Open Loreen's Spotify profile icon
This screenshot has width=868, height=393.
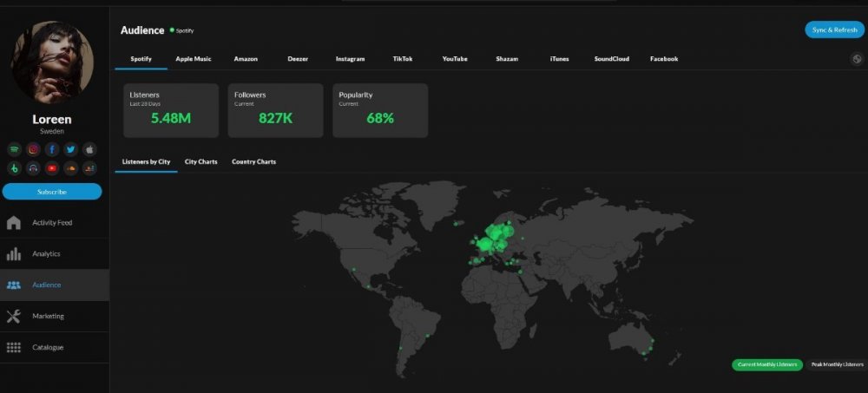14,149
